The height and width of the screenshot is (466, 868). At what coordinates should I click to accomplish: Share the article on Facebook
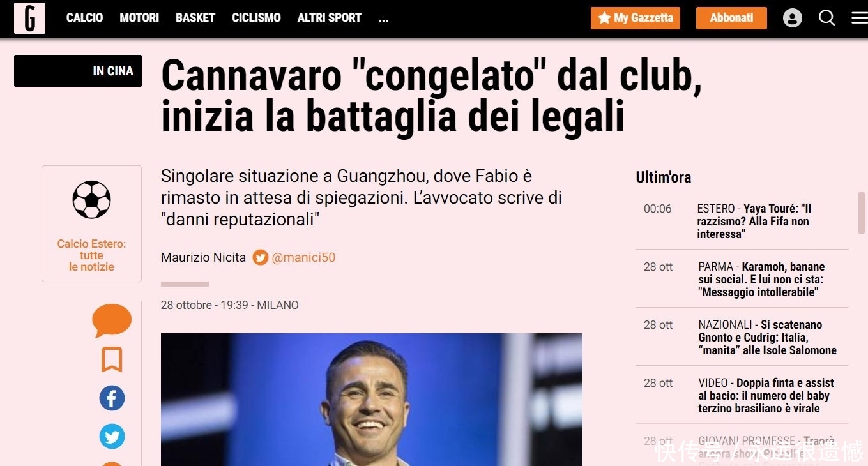(112, 399)
